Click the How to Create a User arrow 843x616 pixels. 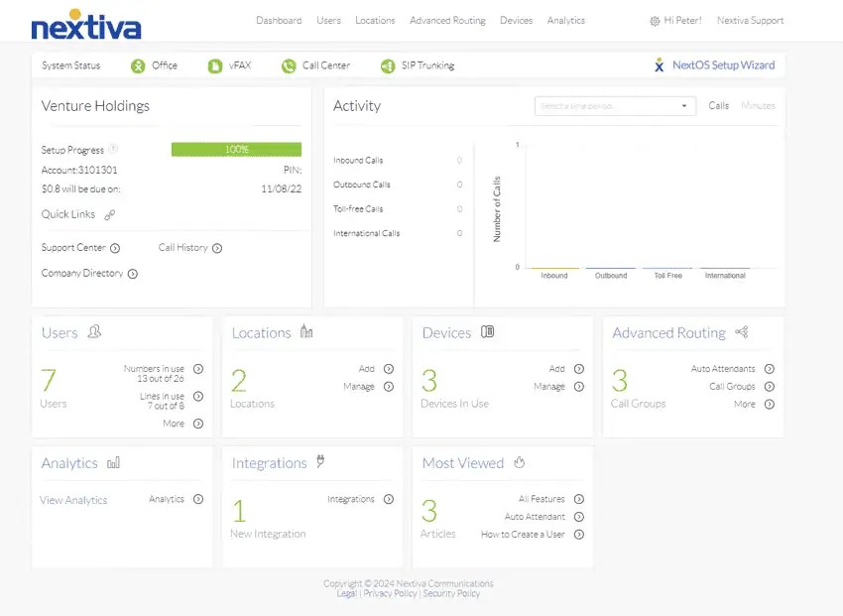579,535
